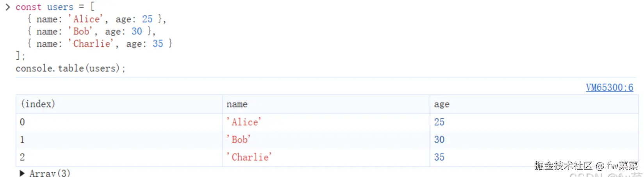The width and height of the screenshot is (644, 177).
Task: Click the Array(3) label text
Action: tap(50, 173)
